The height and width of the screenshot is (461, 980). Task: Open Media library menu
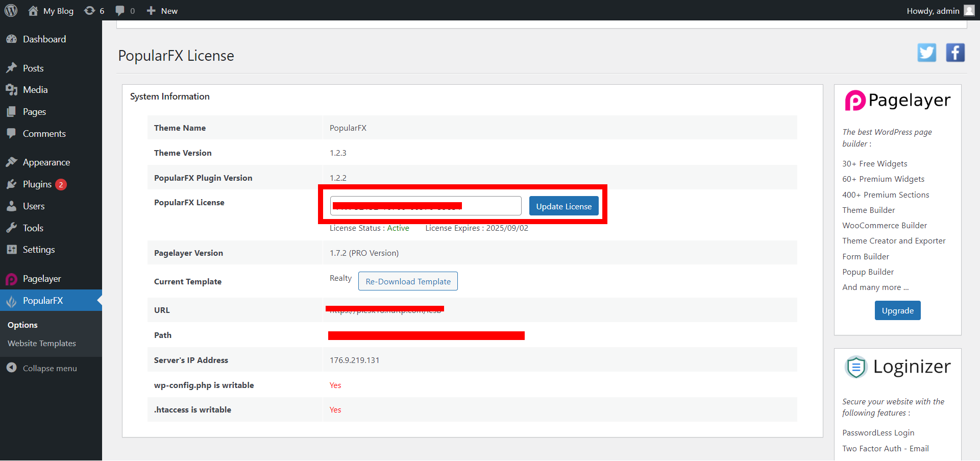(x=35, y=90)
